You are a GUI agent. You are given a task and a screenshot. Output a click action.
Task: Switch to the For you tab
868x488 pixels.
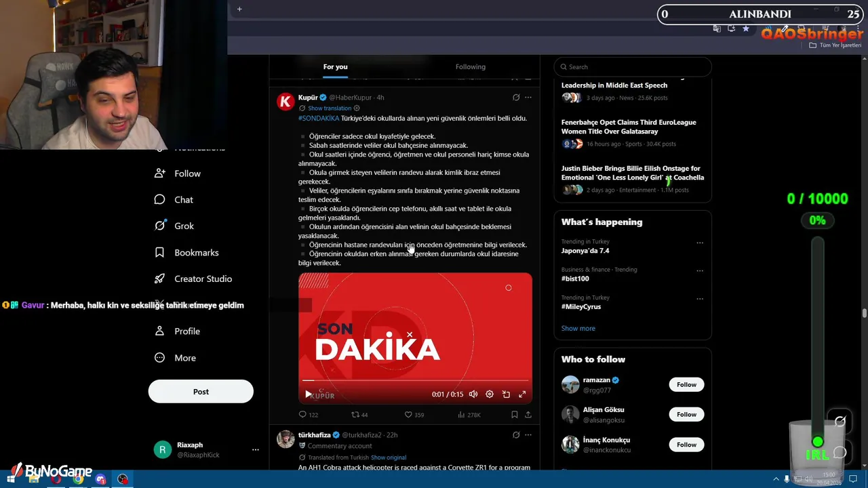(x=335, y=66)
